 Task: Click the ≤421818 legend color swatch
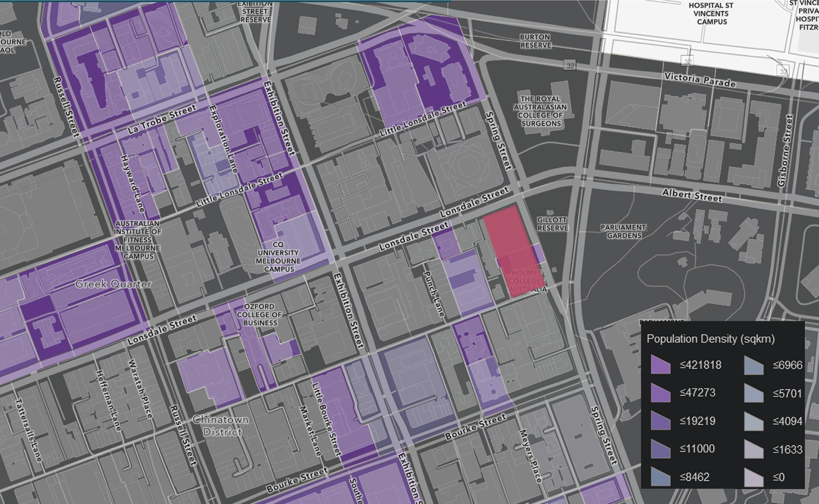pyautogui.click(x=661, y=365)
